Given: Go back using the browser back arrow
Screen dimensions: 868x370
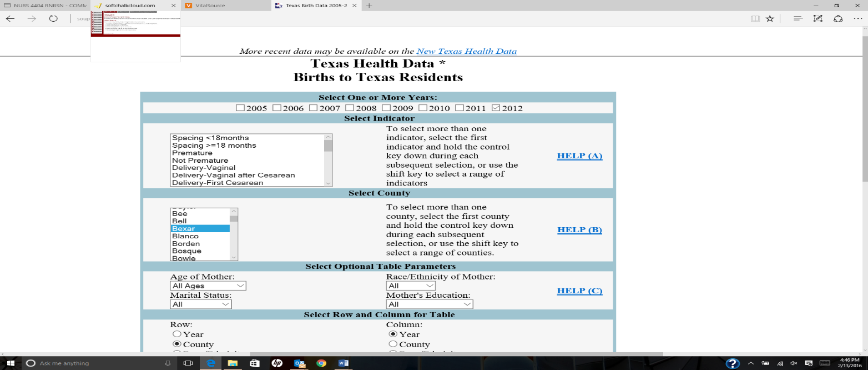Looking at the screenshot, I should point(11,18).
